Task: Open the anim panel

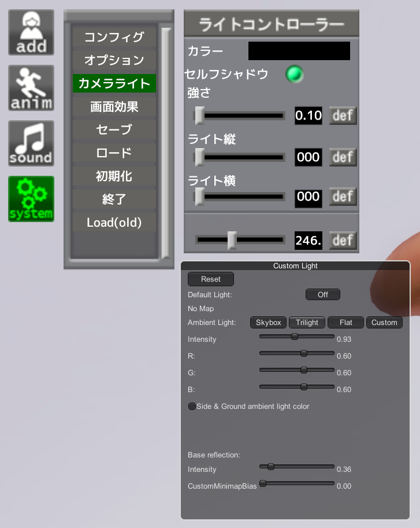Action: point(31,88)
